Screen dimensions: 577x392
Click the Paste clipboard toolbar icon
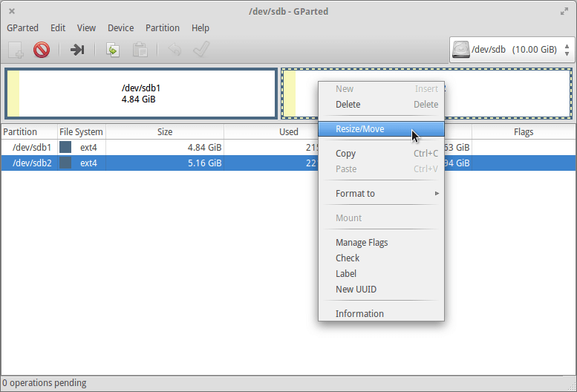tap(140, 50)
